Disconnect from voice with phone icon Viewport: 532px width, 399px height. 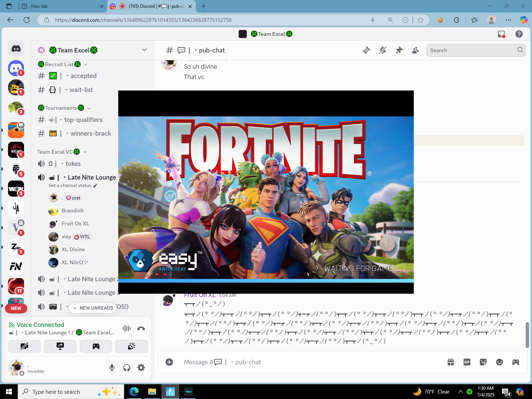tap(141, 328)
